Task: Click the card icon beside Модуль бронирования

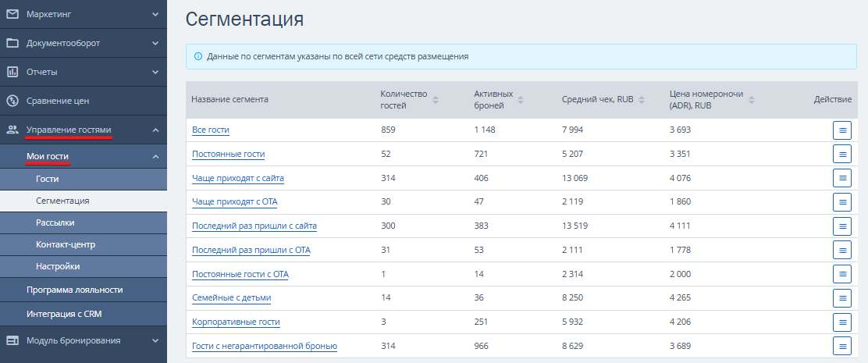Action: (x=12, y=340)
